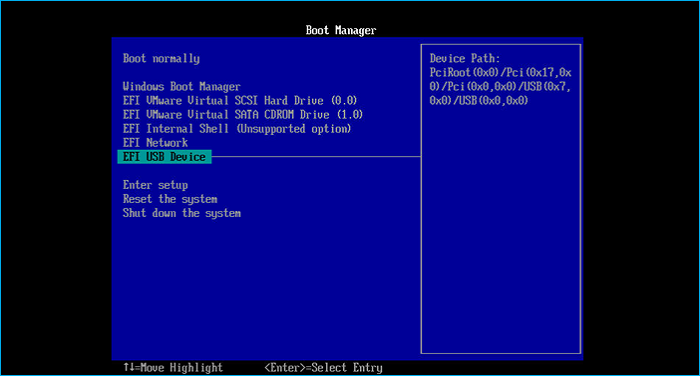Screen dimensions: 700x376
Task: Select Shut down the system
Action: pos(182,213)
